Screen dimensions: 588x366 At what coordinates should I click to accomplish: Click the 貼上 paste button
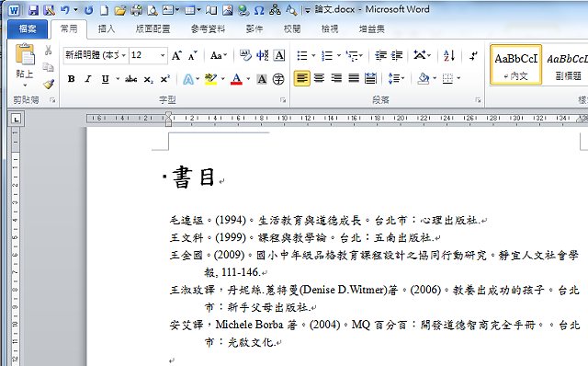[x=25, y=65]
